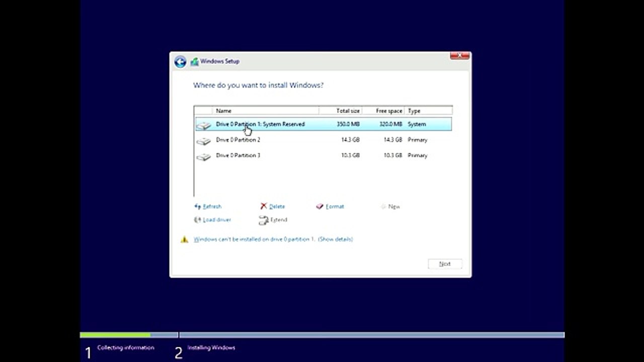Select the Drive 0 Partition 3 row

coord(324,155)
